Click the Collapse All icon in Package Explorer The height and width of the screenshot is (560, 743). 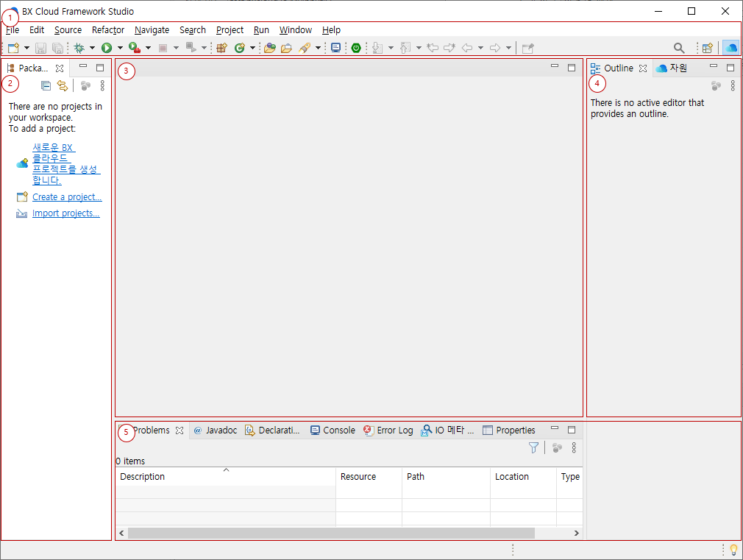(x=46, y=85)
